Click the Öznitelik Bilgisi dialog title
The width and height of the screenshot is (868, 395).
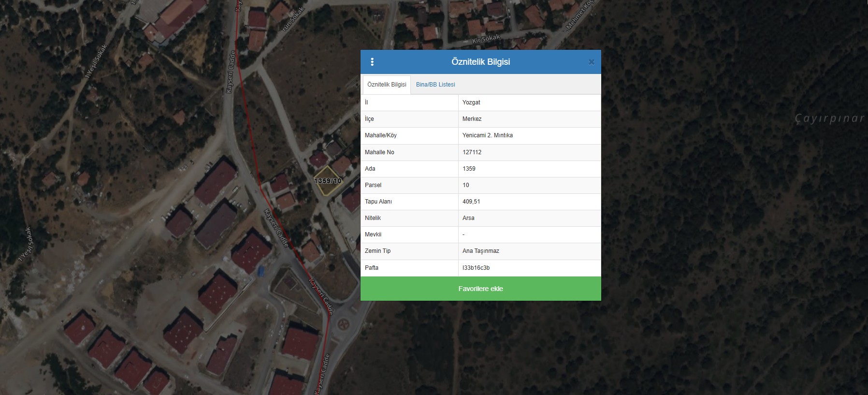[481, 62]
